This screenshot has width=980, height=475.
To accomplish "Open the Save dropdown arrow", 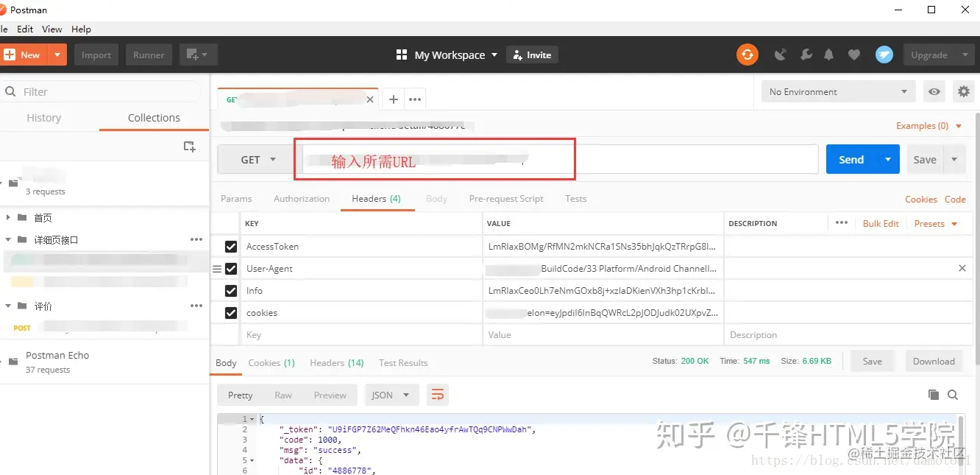I will click(954, 160).
